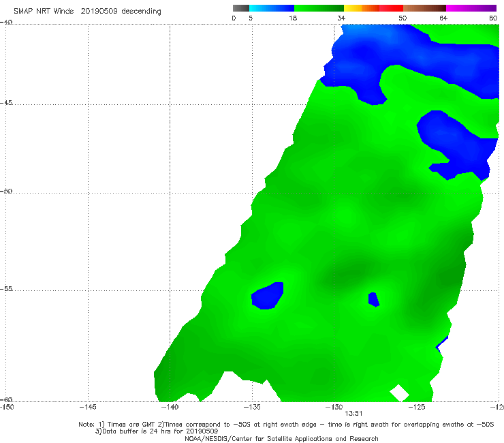The width and height of the screenshot is (504, 443).
Task: Click the color bar label '18'
Action: (293, 18)
